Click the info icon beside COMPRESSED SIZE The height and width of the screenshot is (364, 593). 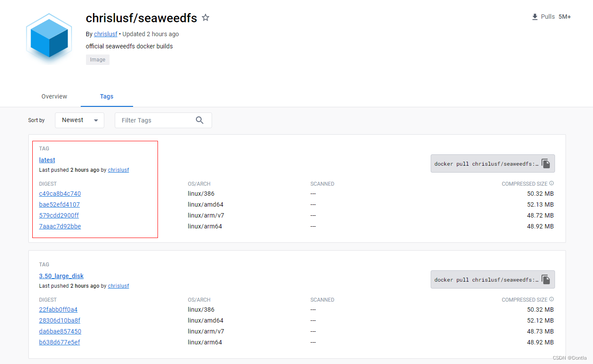pyautogui.click(x=551, y=183)
